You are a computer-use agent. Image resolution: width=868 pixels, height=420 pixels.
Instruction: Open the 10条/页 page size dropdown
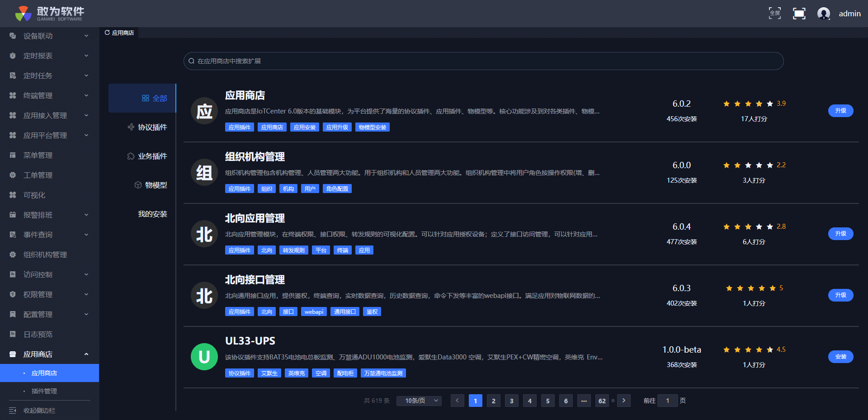(419, 401)
